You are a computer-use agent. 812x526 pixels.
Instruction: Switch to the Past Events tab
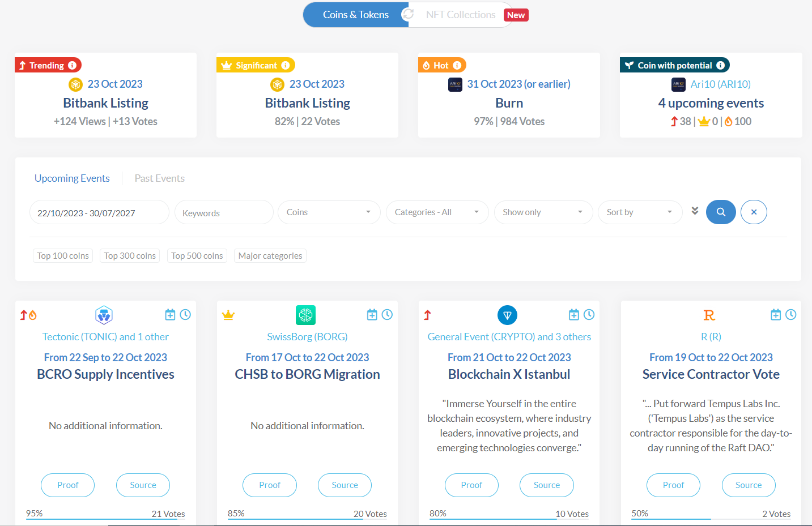[160, 178]
